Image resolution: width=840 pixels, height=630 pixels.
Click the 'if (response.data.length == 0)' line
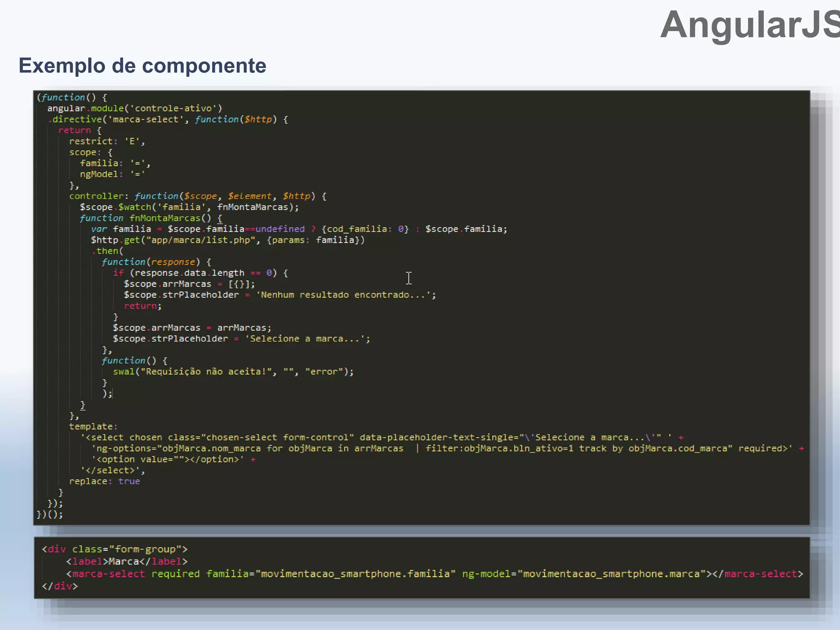(200, 273)
